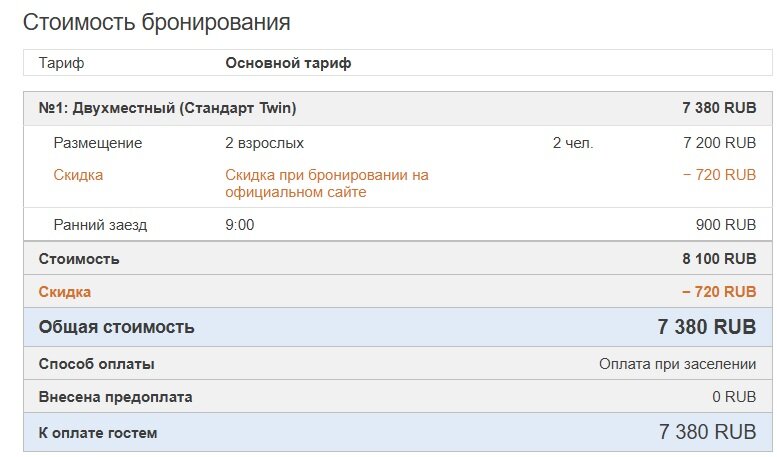Select the '2 взрослых' cell
Screen dimensions: 777x457
click(x=264, y=143)
